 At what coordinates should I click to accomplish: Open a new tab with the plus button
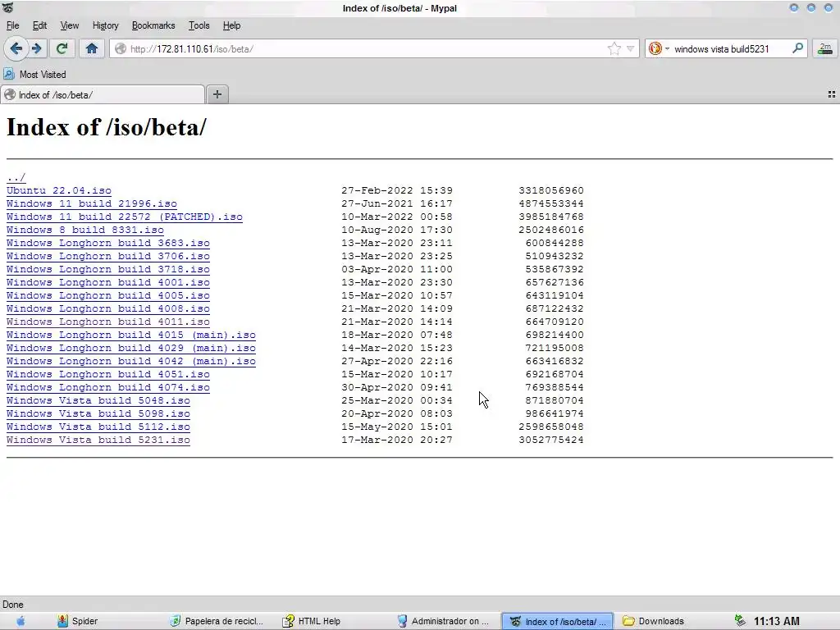pos(217,94)
